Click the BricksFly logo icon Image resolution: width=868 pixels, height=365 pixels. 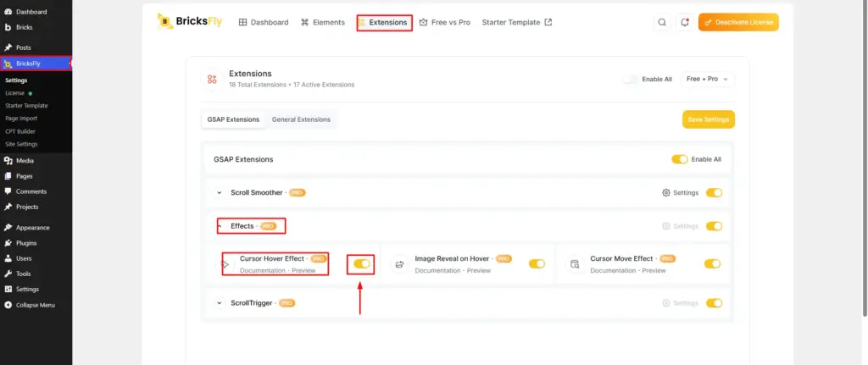[x=165, y=21]
